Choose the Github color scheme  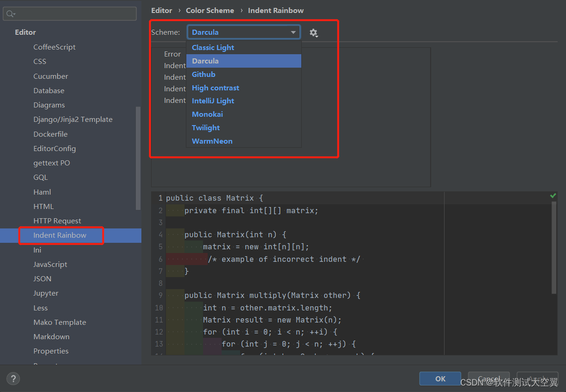(204, 74)
